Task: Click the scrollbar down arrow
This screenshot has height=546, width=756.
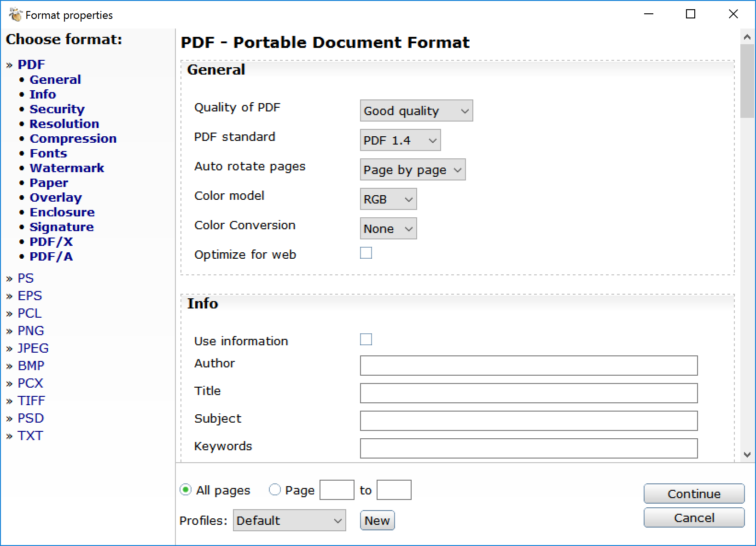Action: pyautogui.click(x=747, y=455)
